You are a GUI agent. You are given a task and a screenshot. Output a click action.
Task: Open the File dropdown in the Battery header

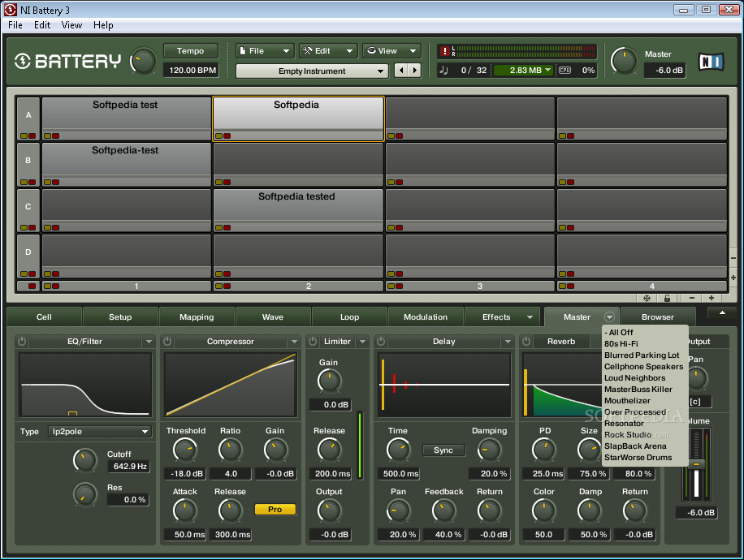tap(265, 51)
